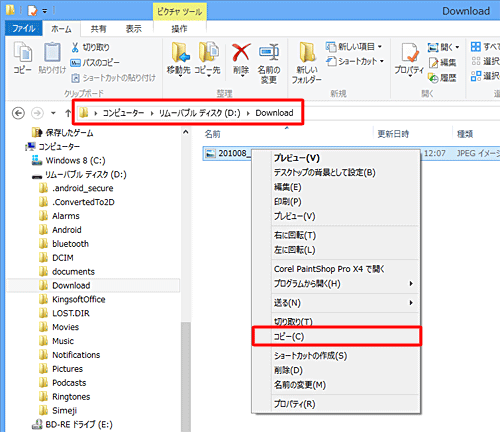
Task: Click the red X Delete (削除) icon
Action: coord(241,52)
